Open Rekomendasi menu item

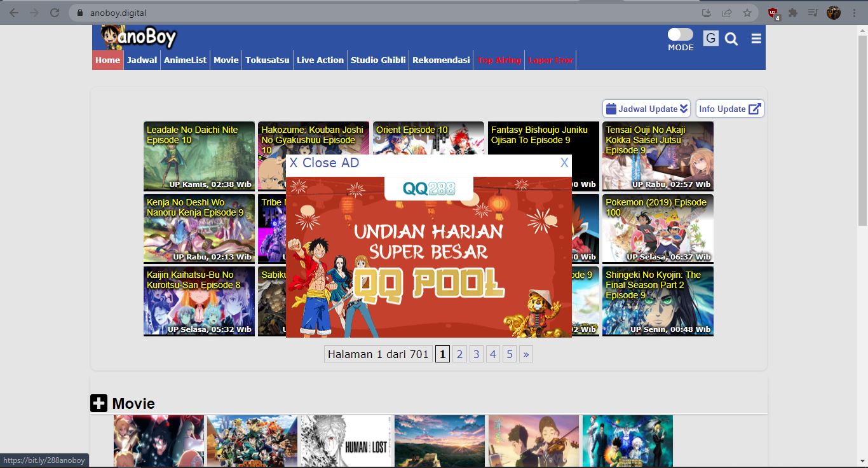[441, 60]
